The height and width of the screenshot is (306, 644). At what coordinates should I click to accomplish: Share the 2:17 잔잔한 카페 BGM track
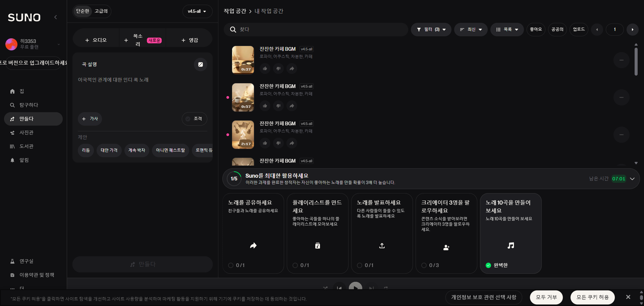click(292, 143)
